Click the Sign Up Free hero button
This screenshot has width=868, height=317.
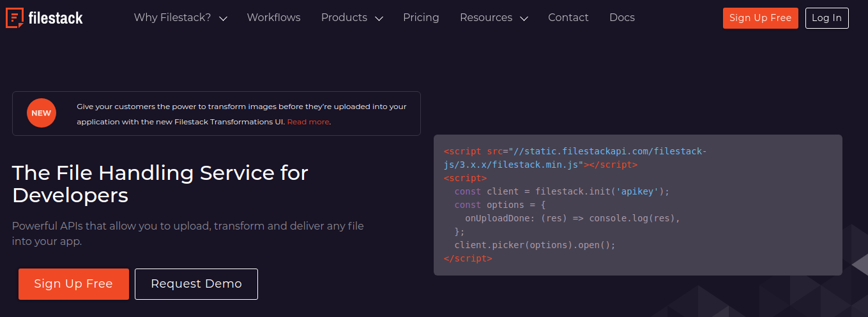(x=73, y=284)
